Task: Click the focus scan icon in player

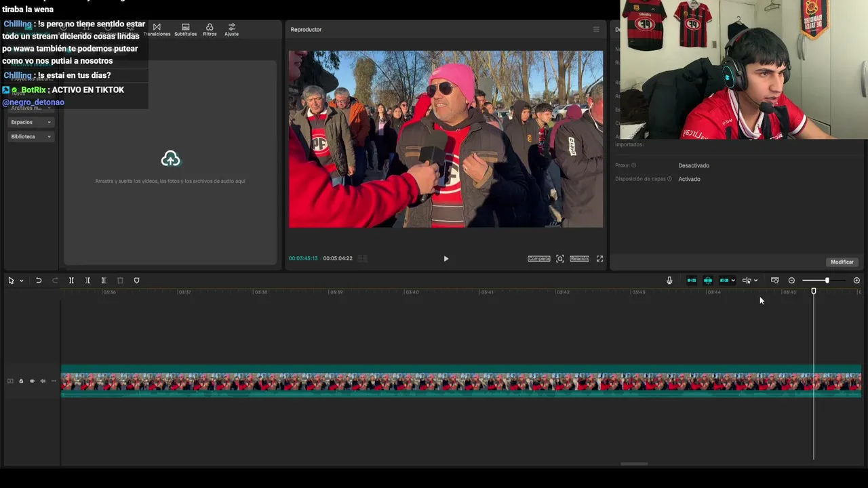Action: click(560, 259)
